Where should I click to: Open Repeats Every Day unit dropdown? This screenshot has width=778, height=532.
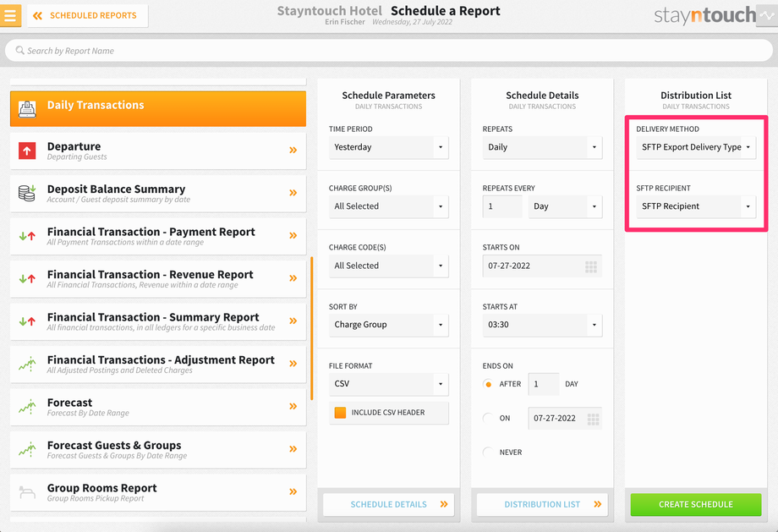[565, 206]
